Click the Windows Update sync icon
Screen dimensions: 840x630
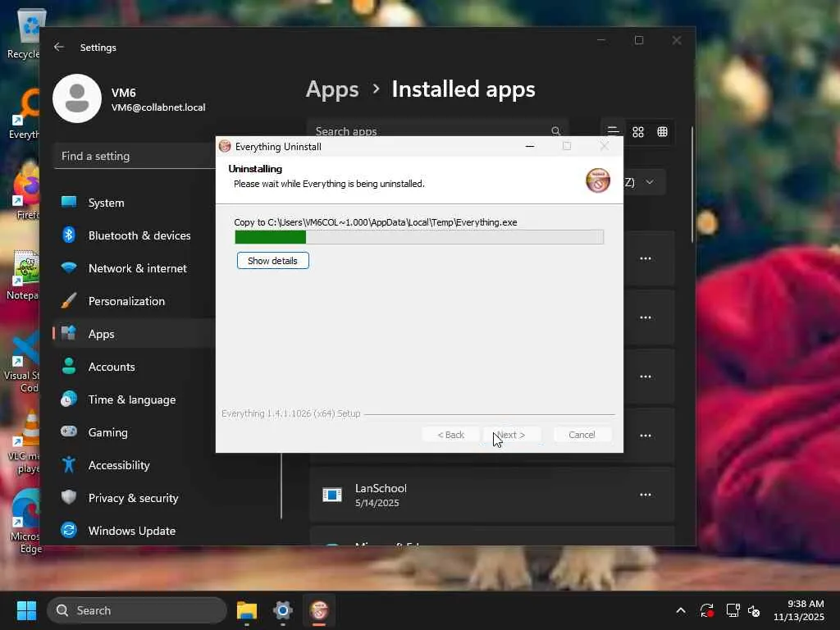point(69,530)
